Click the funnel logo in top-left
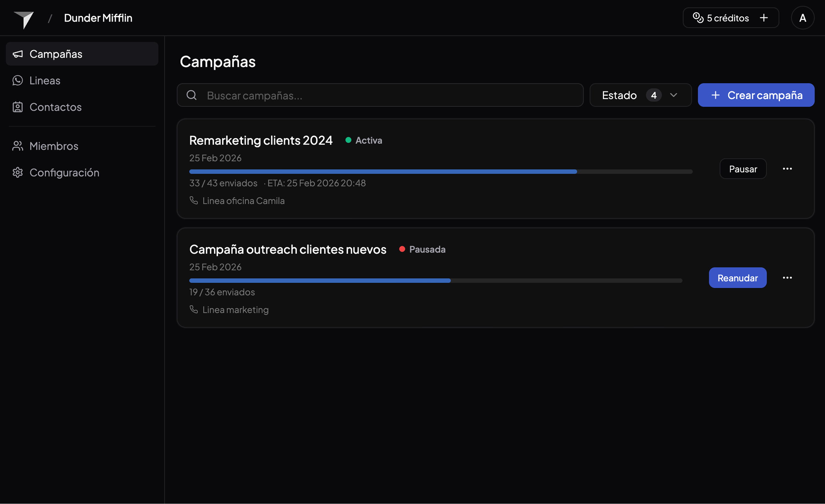Image resolution: width=825 pixels, height=504 pixels. pos(24,20)
